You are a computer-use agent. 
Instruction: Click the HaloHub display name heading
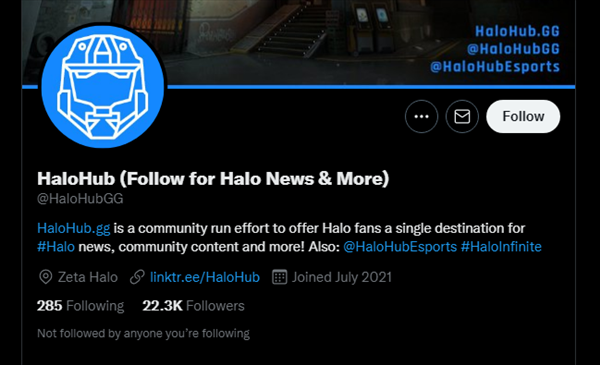click(x=213, y=179)
